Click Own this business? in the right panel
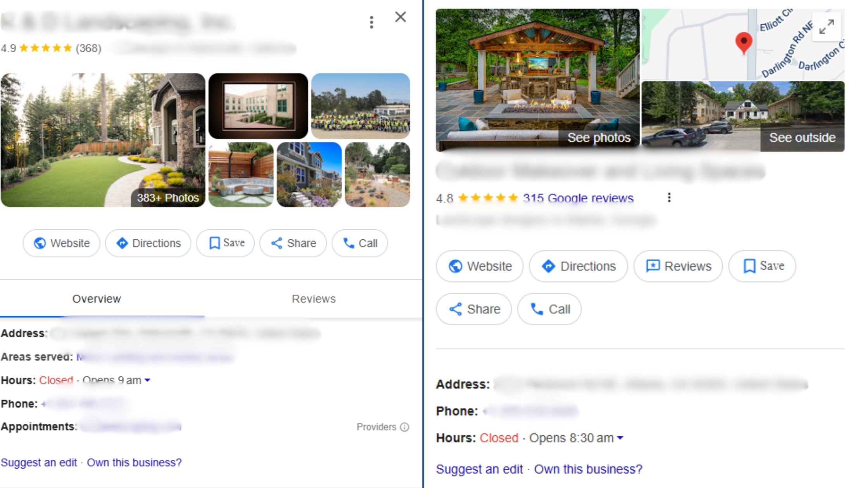 (588, 469)
